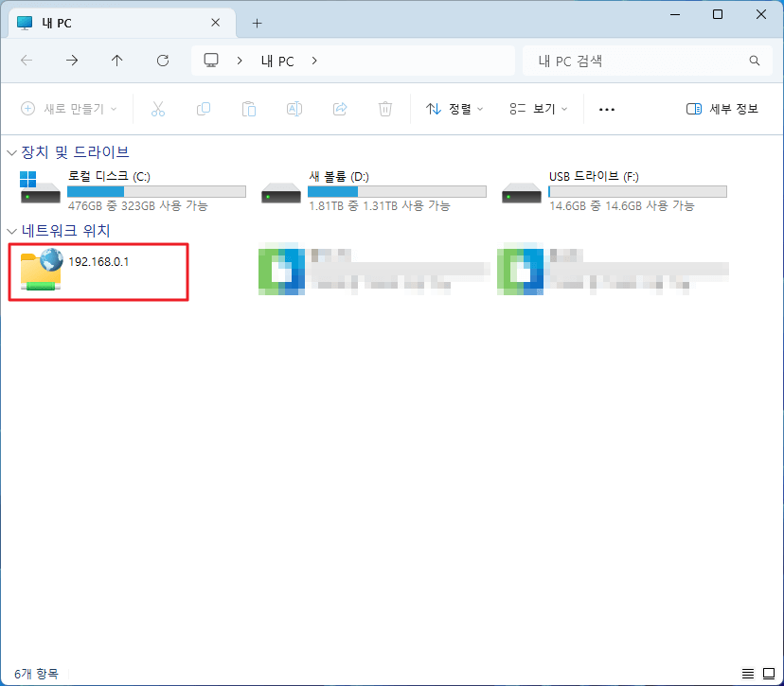Viewport: 784px width, 686px height.
Task: Click the Paste icon
Action: tap(249, 109)
